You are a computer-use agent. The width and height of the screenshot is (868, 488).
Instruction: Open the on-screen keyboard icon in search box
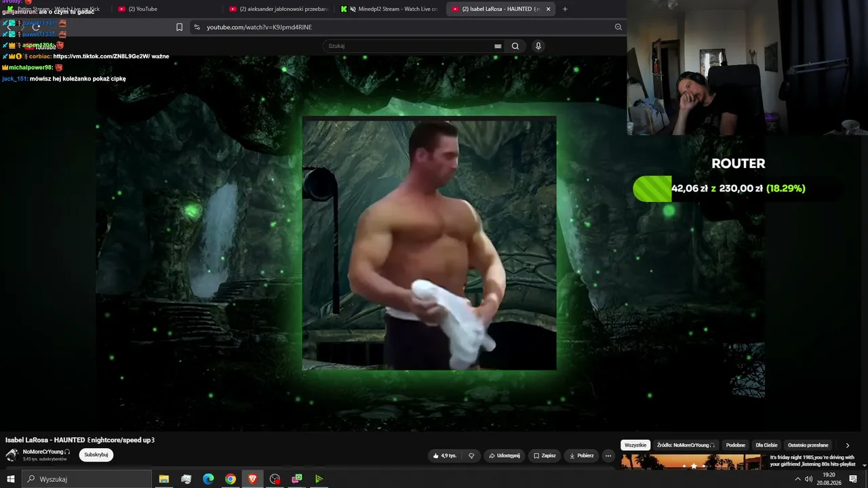click(x=498, y=46)
